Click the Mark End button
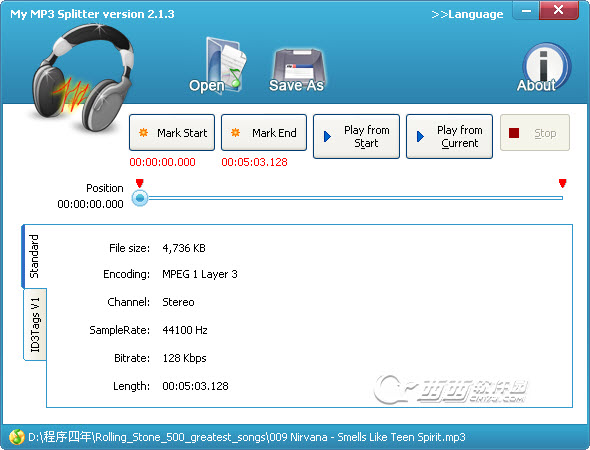 [264, 133]
